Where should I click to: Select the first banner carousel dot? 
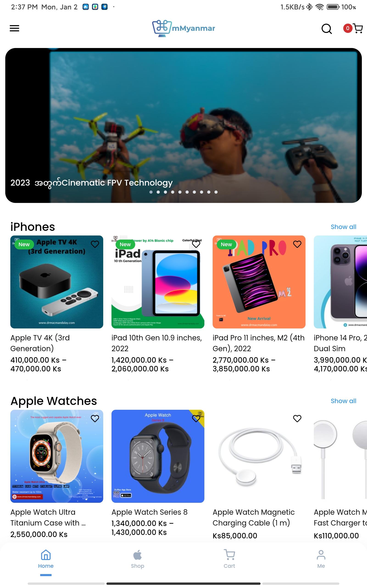(151, 192)
